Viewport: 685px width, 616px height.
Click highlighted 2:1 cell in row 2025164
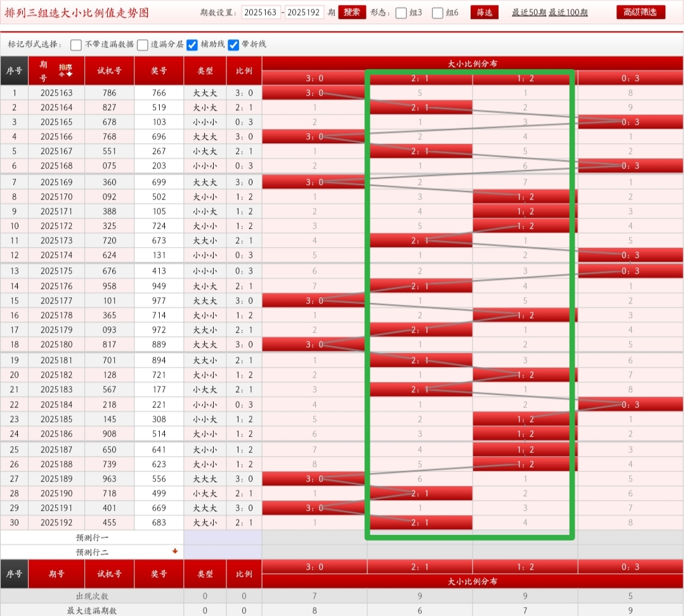pyautogui.click(x=420, y=107)
